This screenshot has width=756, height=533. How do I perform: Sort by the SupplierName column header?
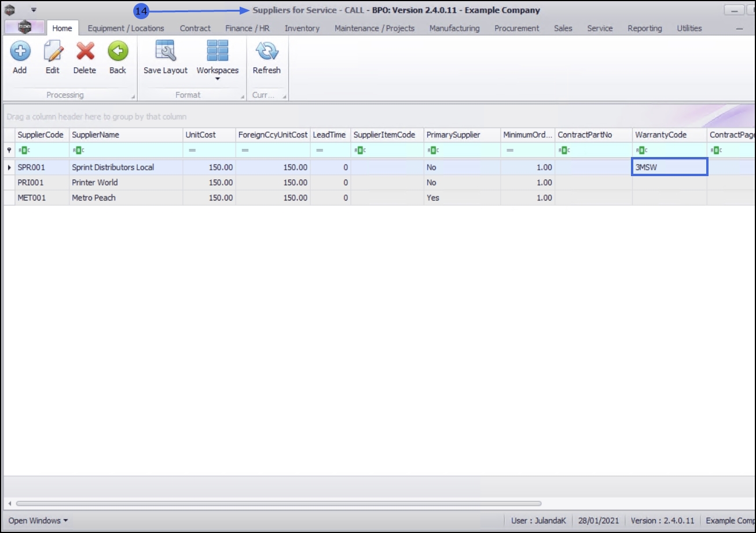tap(126, 135)
